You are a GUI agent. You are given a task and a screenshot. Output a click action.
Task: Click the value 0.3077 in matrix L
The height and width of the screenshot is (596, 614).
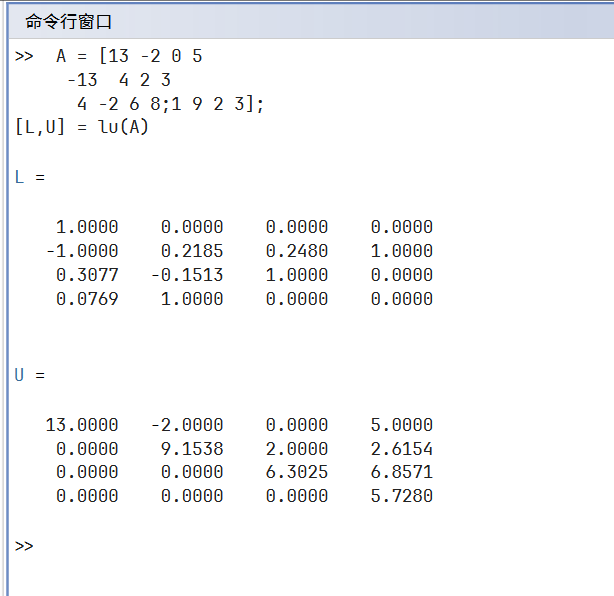click(87, 275)
